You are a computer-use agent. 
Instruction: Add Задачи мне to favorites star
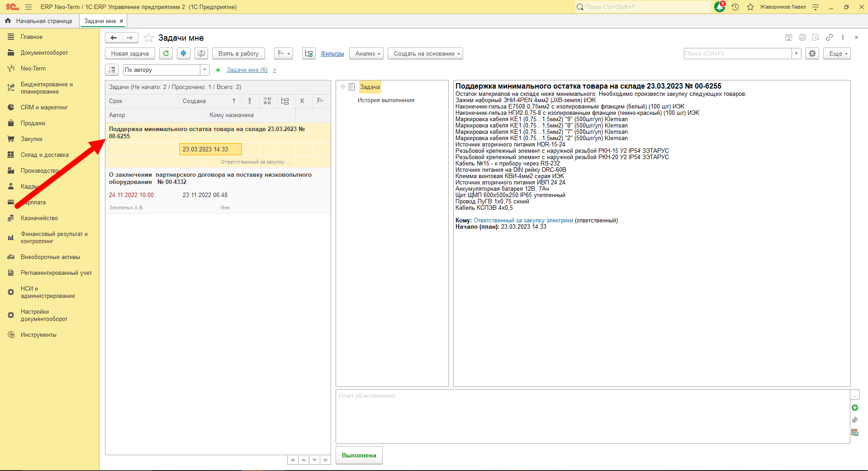click(148, 38)
